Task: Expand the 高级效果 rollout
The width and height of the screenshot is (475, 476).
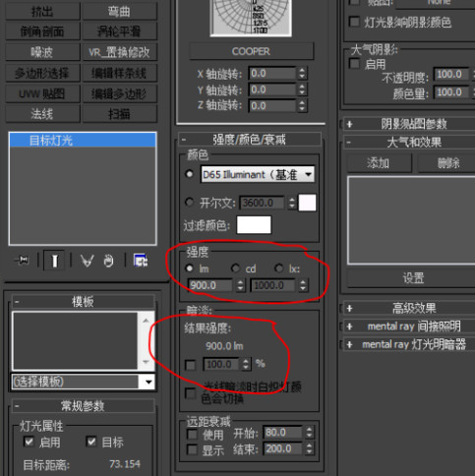Action: 409,308
